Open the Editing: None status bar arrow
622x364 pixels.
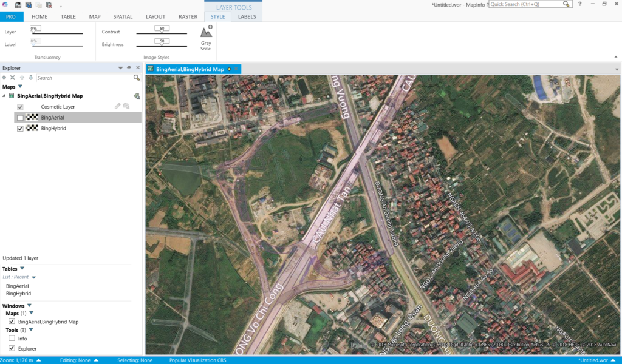pyautogui.click(x=96, y=360)
